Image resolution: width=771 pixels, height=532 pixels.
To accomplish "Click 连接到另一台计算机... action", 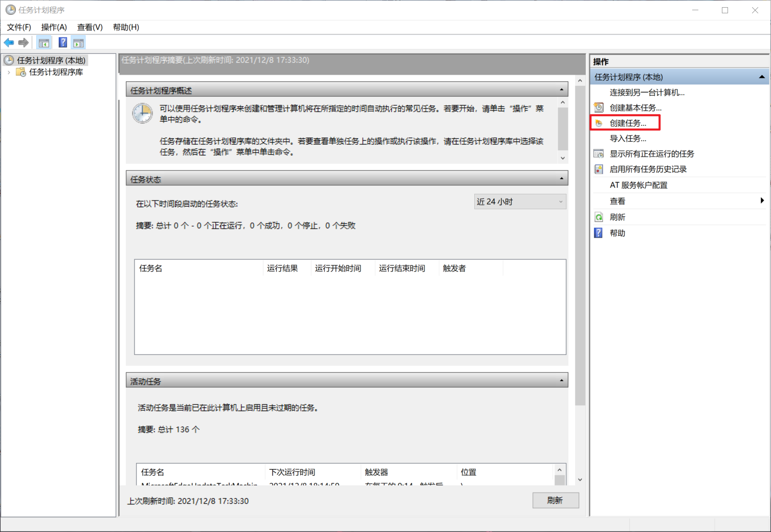I will pos(647,93).
